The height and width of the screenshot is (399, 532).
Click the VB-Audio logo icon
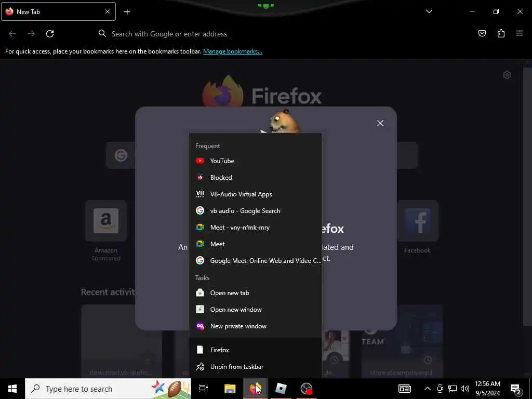tap(200, 194)
